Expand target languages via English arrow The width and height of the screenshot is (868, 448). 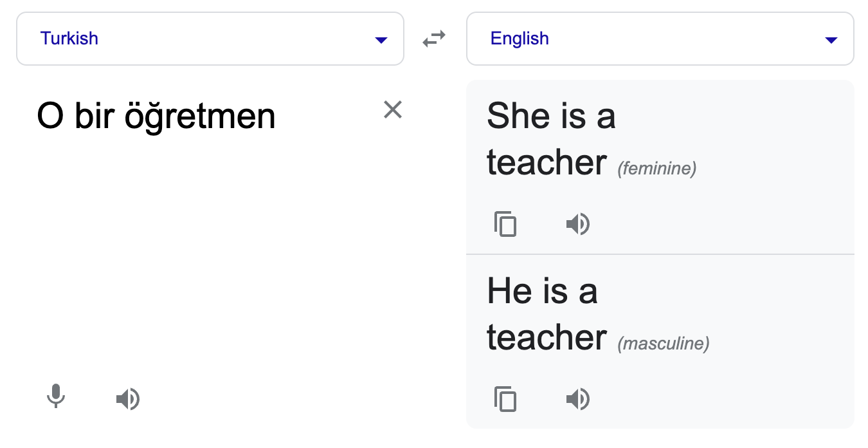pos(831,40)
